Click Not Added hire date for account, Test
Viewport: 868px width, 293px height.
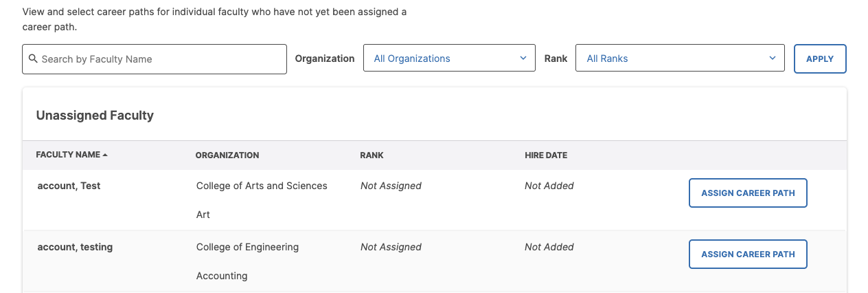[x=549, y=186]
